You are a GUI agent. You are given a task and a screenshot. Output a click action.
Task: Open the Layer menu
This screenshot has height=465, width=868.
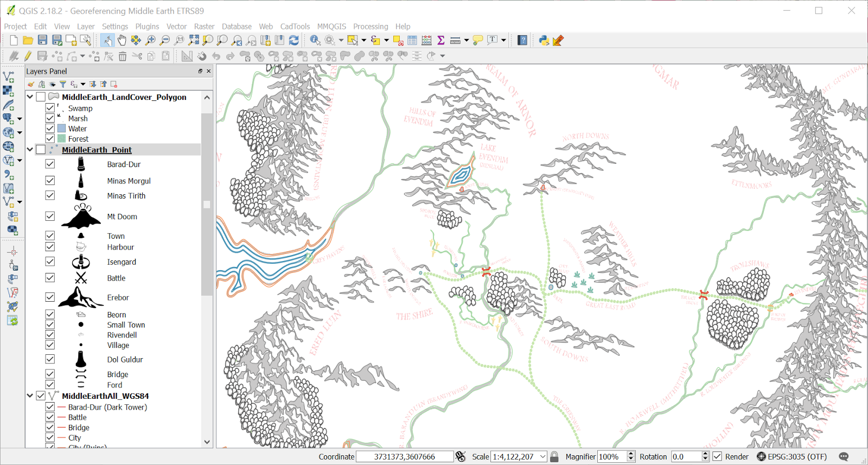point(86,26)
